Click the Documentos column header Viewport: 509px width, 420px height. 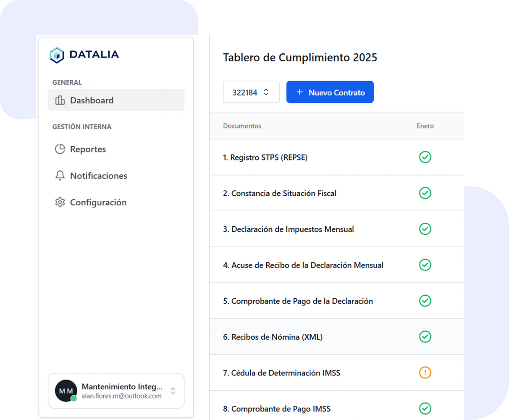[x=242, y=126]
